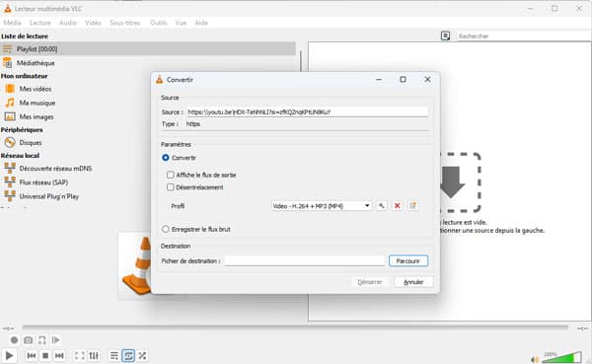The width and height of the screenshot is (592, 364).
Task: Open the Outils menu
Action: pyautogui.click(x=158, y=23)
